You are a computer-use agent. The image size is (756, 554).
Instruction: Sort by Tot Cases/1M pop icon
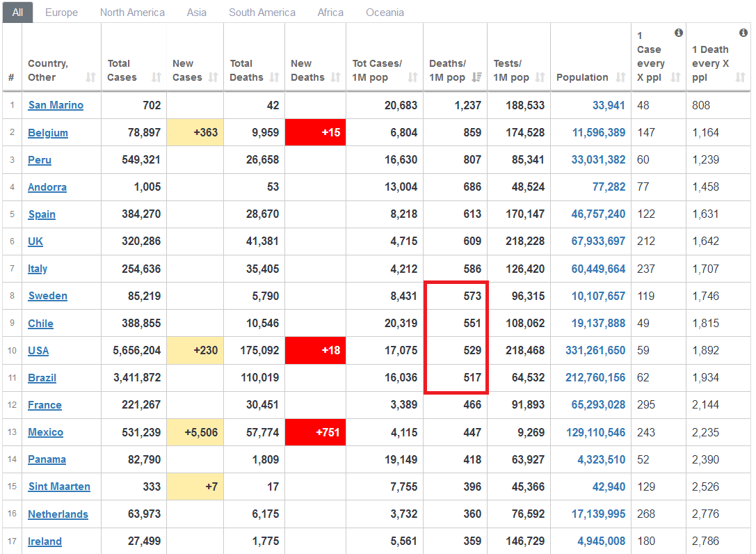413,77
